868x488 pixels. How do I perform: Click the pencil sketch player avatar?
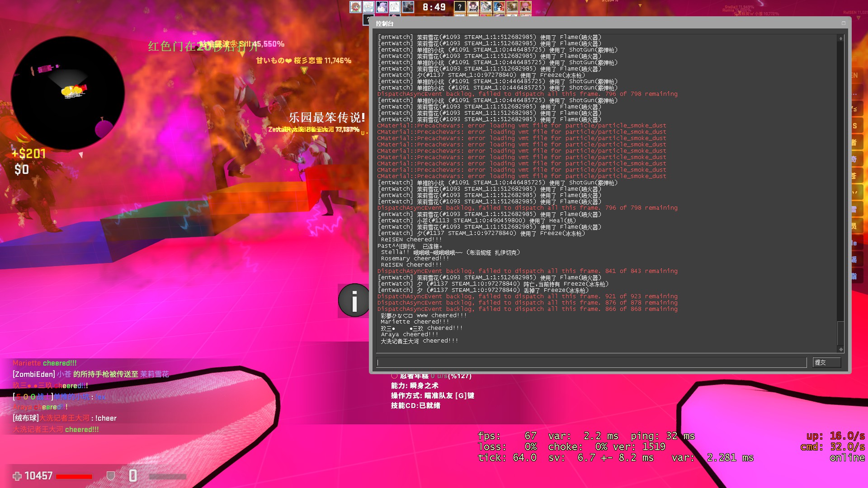point(395,7)
